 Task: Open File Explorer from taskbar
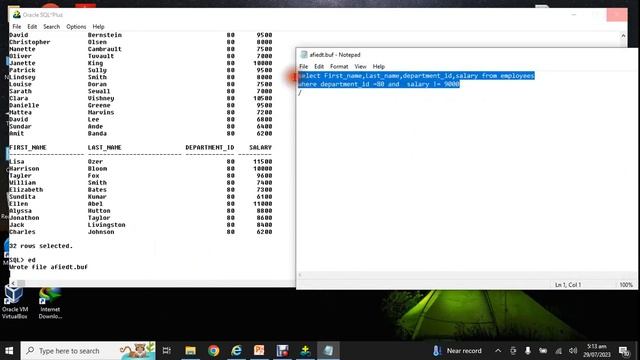point(190,351)
